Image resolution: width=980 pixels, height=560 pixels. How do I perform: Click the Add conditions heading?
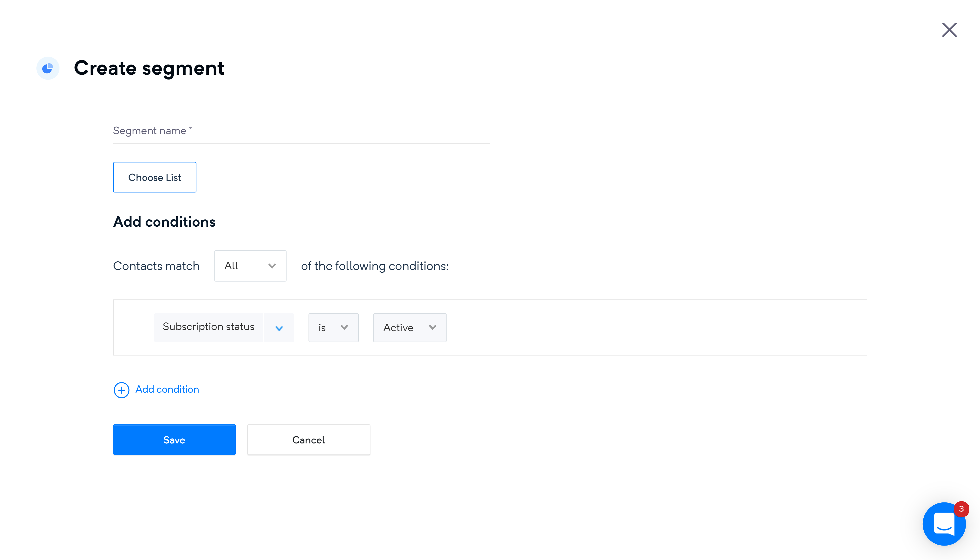coord(164,222)
